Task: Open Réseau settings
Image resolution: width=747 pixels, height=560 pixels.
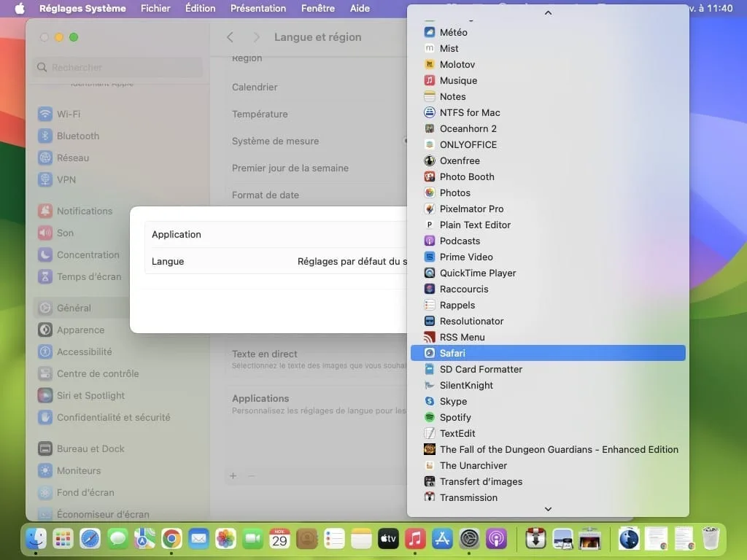Action: 71,157
